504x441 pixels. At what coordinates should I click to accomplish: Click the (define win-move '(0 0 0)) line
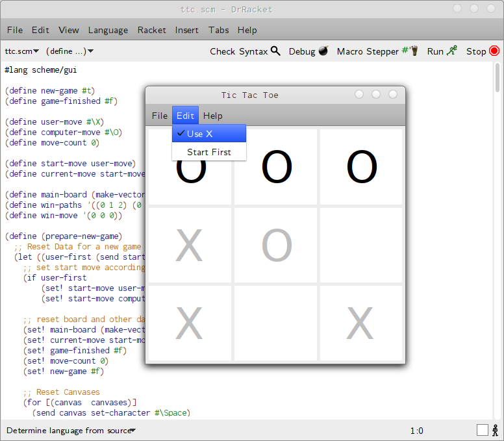pos(63,215)
